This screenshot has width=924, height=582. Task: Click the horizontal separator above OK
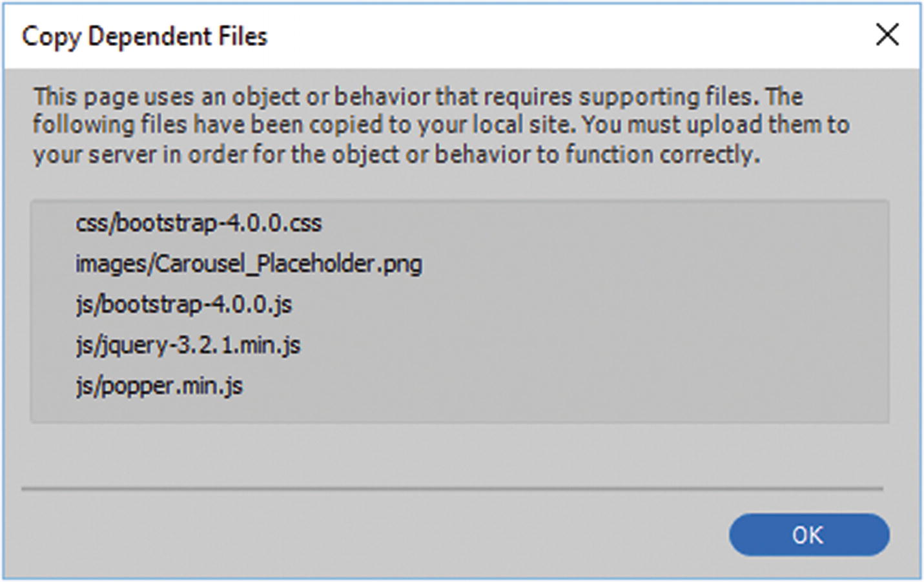(x=452, y=489)
